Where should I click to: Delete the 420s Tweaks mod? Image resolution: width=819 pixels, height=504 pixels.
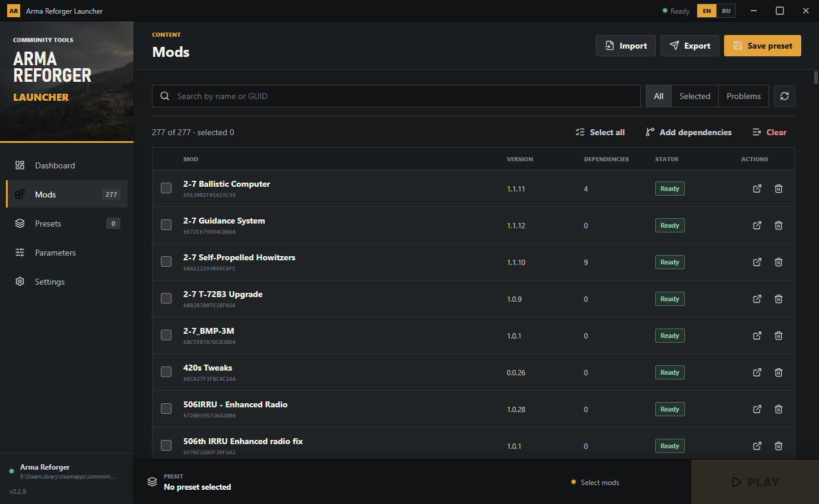[779, 372]
